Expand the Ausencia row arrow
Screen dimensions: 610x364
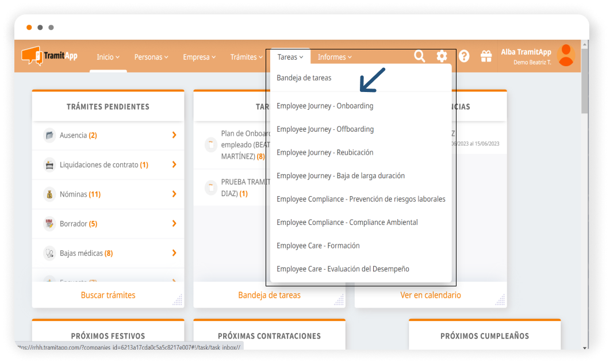(174, 135)
